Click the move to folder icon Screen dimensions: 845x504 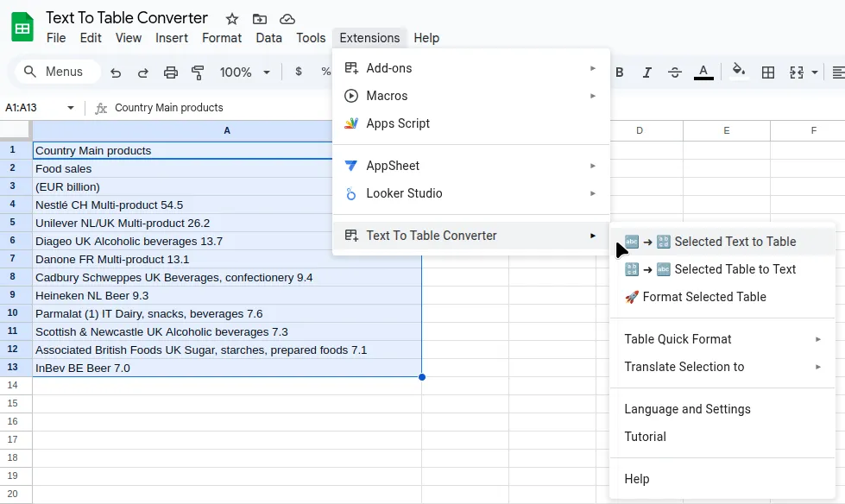259,19
